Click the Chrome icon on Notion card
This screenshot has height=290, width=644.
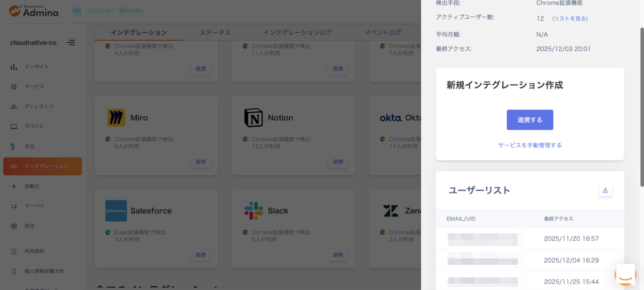click(245, 139)
